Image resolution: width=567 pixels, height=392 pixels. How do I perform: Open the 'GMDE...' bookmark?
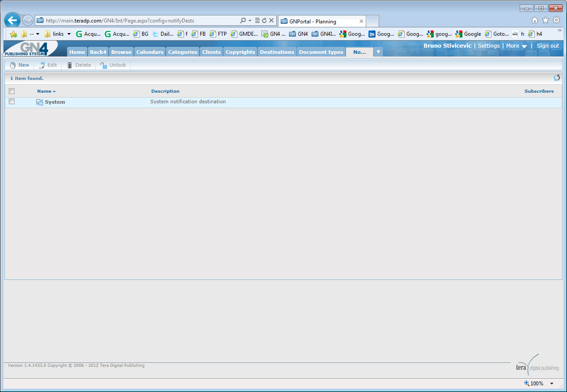pos(244,34)
